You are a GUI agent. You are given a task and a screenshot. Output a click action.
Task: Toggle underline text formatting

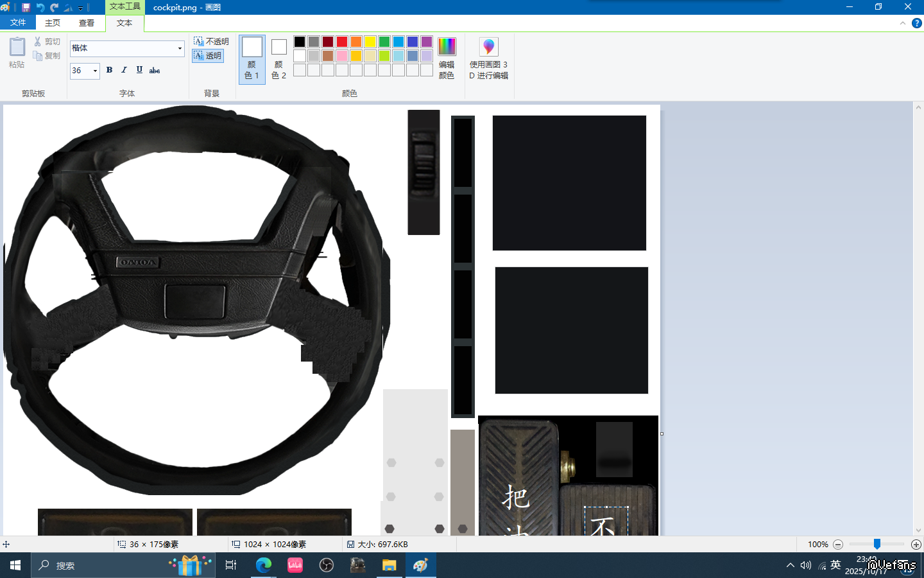[139, 70]
